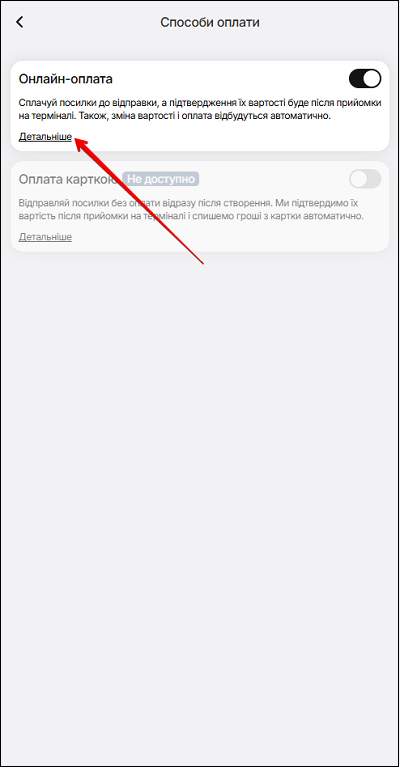Click the text line starting with Сплачуй посилки

tap(200, 103)
